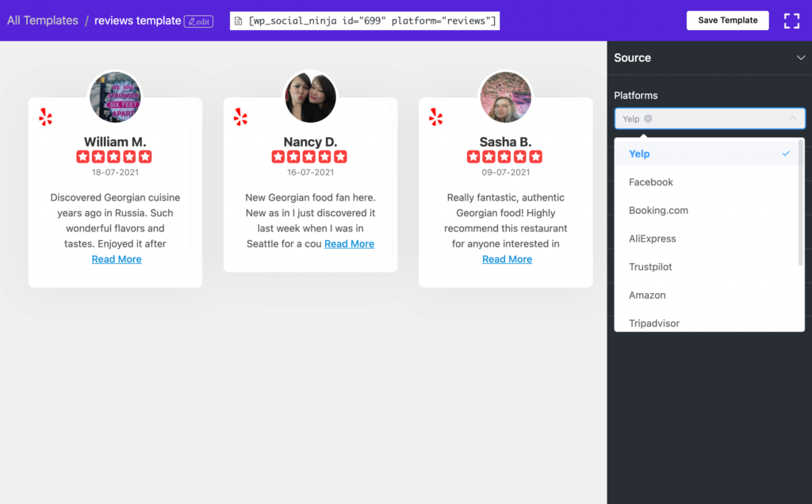812x504 pixels.
Task: Click date 09-07-2021
Action: click(505, 172)
